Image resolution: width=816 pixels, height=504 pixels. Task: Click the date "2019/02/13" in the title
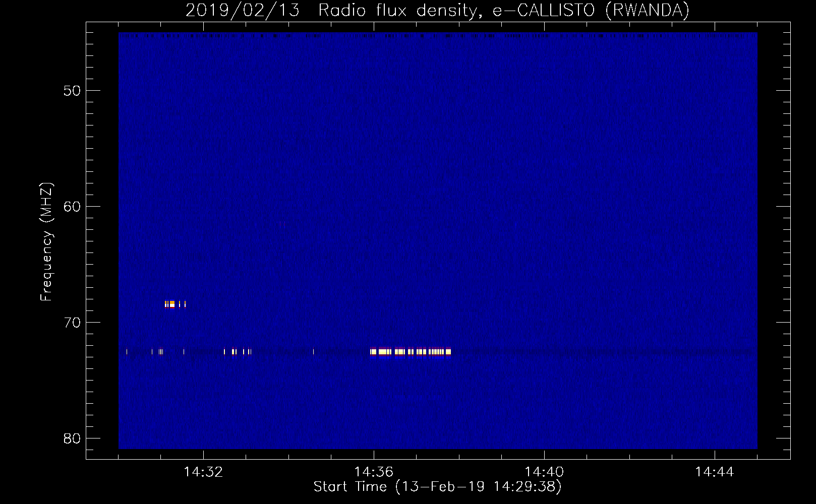click(x=243, y=10)
